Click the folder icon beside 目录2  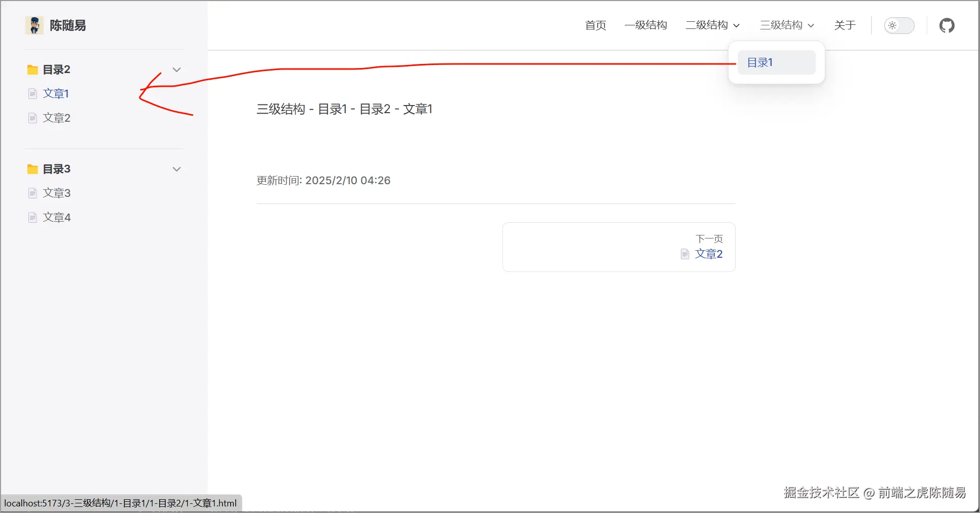tap(33, 70)
